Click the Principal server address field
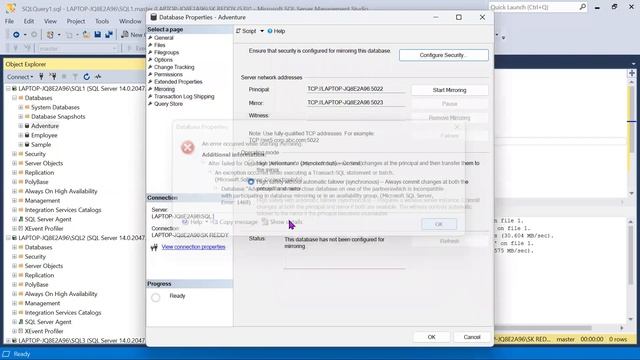 click(x=356, y=89)
